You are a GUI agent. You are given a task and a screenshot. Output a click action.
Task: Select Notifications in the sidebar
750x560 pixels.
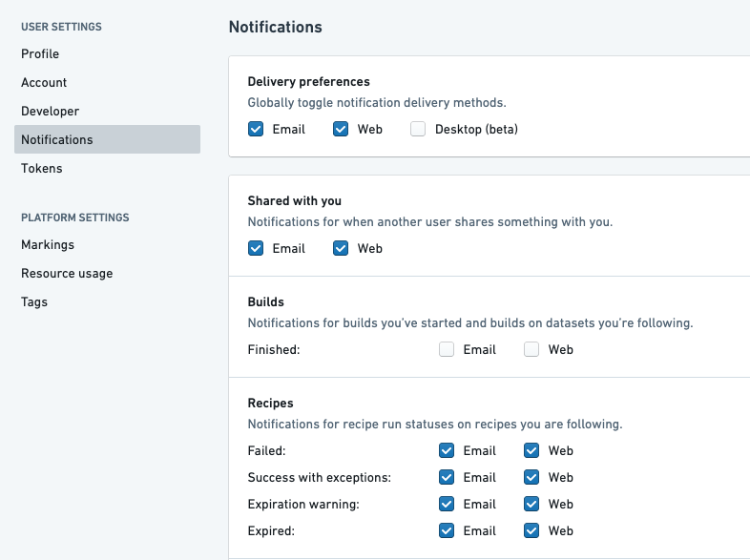pos(107,139)
